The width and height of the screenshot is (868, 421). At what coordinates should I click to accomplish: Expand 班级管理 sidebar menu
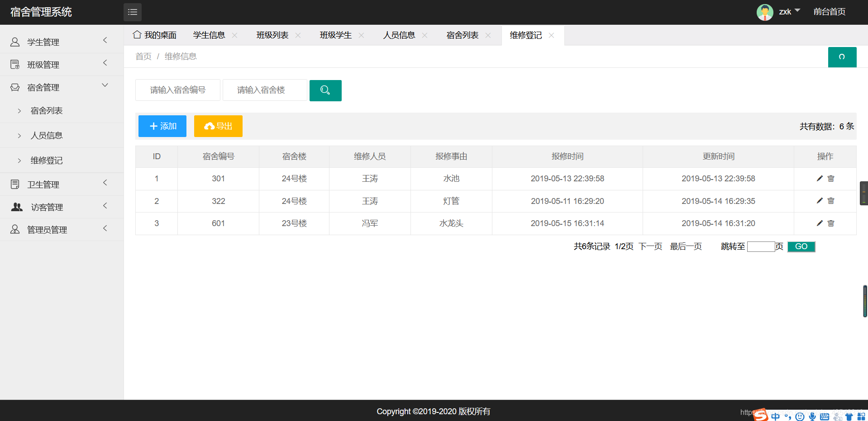tap(62, 65)
